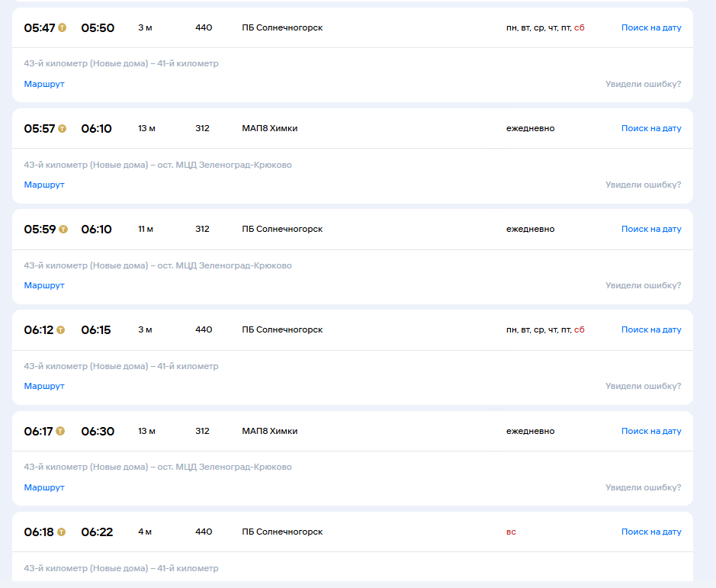This screenshot has height=588, width=716.
Task: Show Маршрут for the 05:59 trip
Action: 44,285
